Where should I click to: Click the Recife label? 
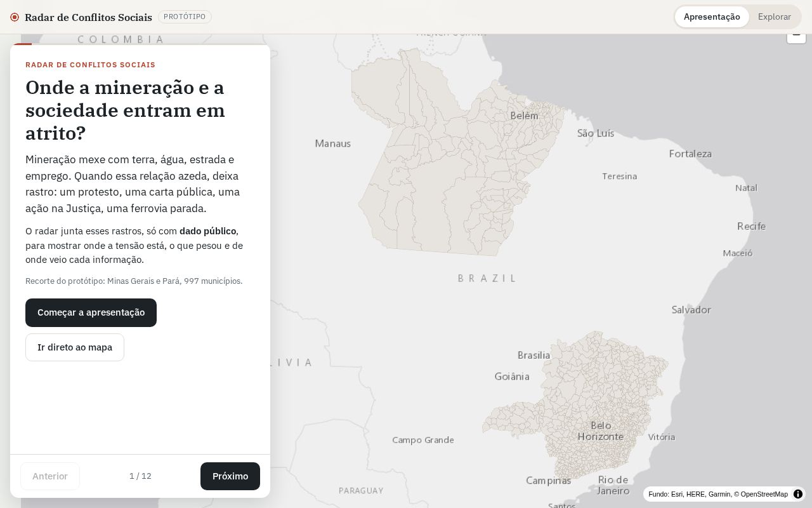[x=751, y=226]
